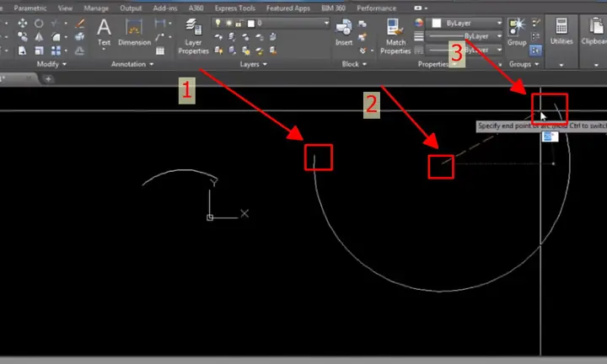Select the Array tool
607x364 pixels.
pos(56,51)
